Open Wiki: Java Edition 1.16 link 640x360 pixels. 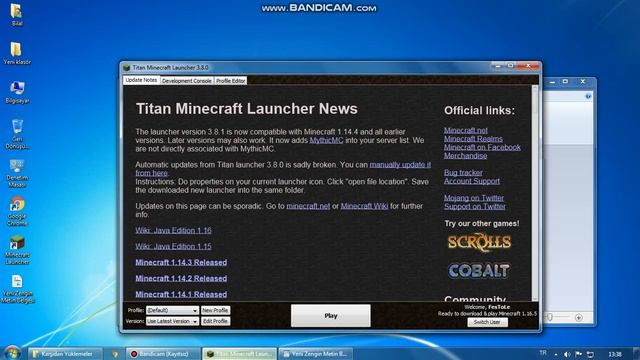[173, 230]
